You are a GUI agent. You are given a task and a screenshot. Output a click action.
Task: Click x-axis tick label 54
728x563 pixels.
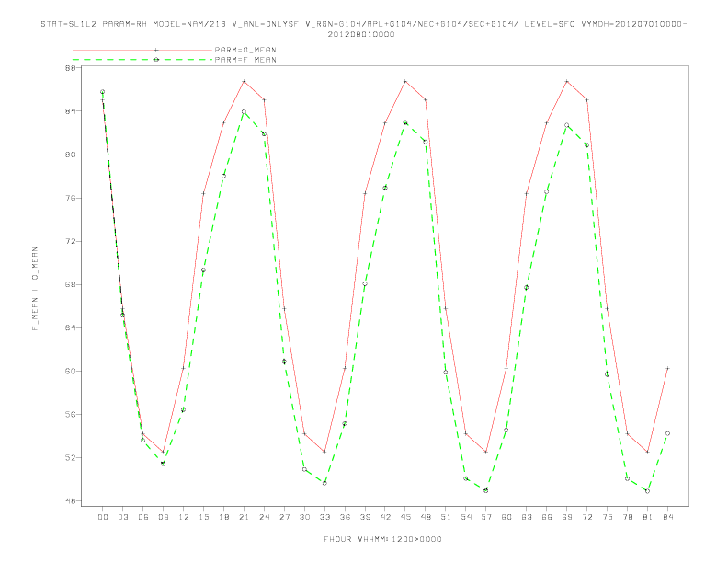[466, 517]
